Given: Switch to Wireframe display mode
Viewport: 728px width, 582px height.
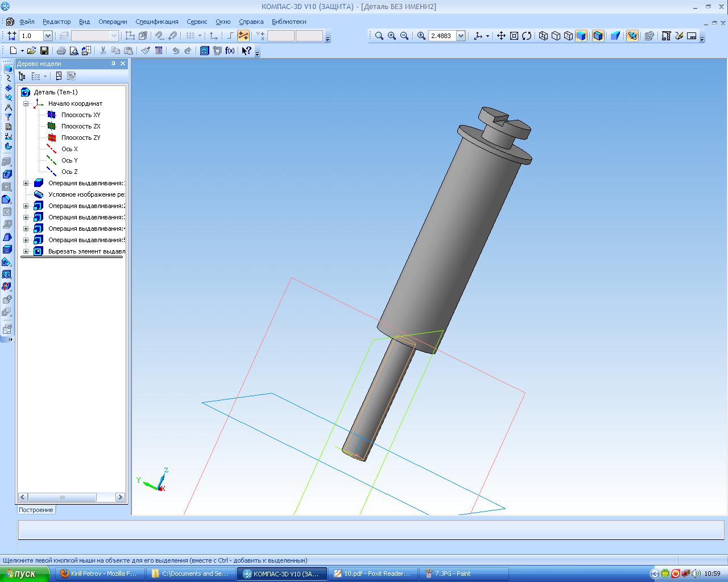Looking at the screenshot, I should click(x=543, y=36).
